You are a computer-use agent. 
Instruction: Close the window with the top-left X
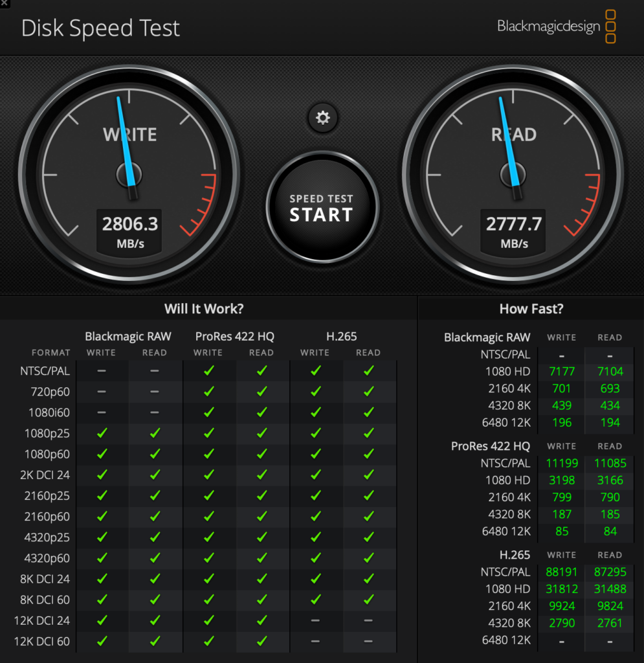pyautogui.click(x=5, y=4)
